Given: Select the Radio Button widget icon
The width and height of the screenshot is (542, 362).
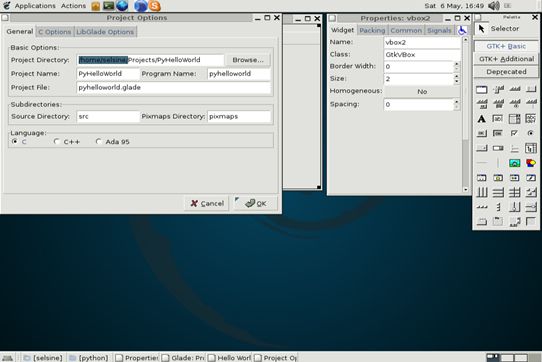Looking at the screenshot, I should (x=531, y=133).
